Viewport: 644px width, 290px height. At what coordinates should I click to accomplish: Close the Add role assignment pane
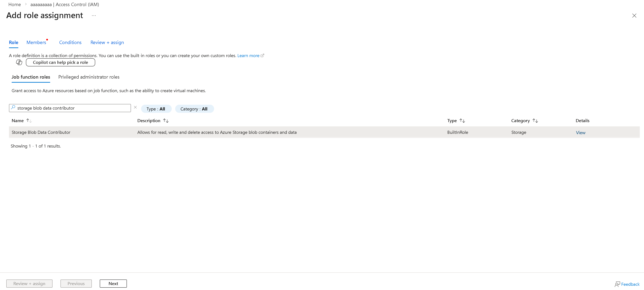tap(634, 16)
